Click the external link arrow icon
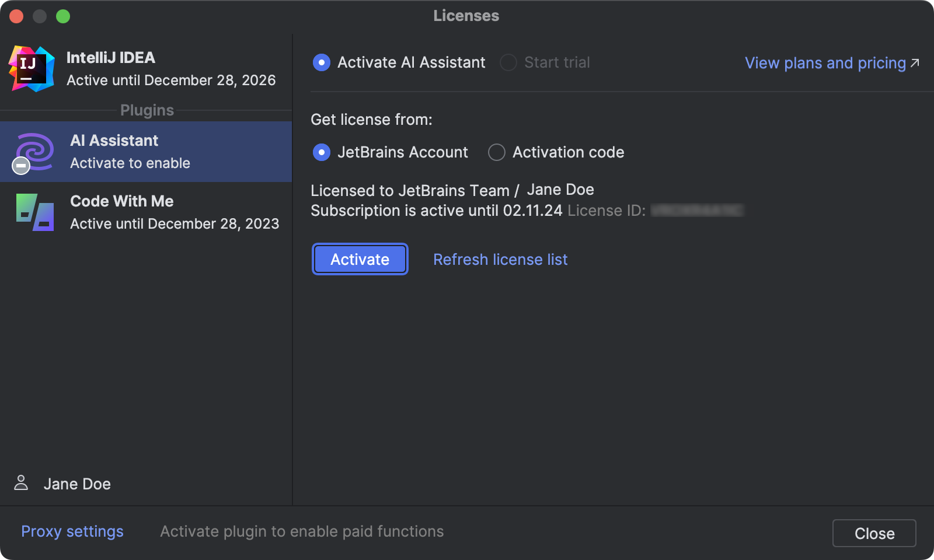The image size is (934, 560). (x=915, y=62)
